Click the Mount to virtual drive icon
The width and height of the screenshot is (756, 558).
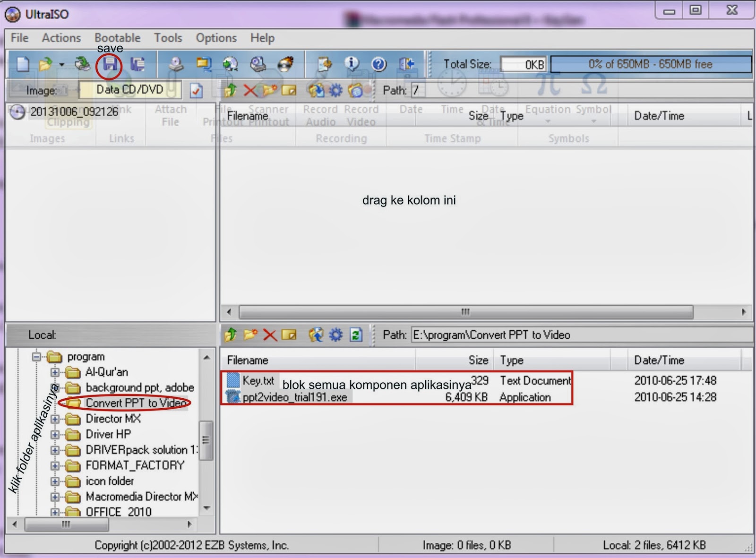pos(258,64)
